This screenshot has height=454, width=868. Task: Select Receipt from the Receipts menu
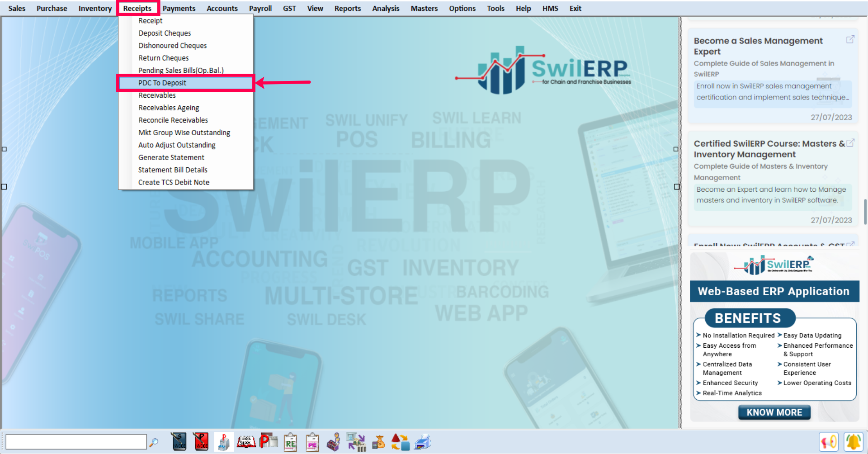pyautogui.click(x=186, y=21)
